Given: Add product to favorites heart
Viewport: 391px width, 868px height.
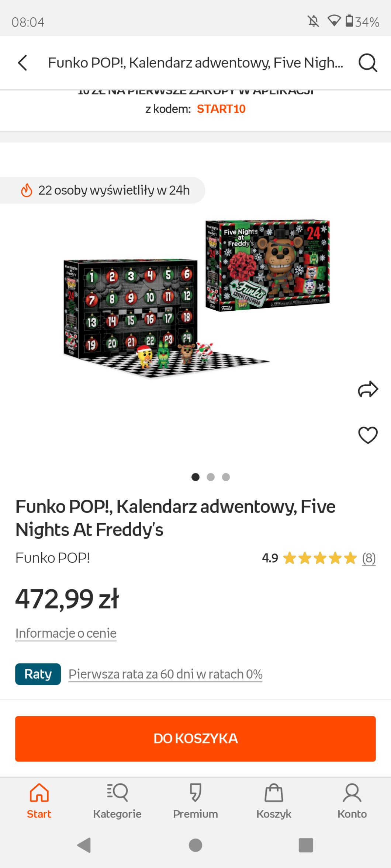Looking at the screenshot, I should 368,435.
